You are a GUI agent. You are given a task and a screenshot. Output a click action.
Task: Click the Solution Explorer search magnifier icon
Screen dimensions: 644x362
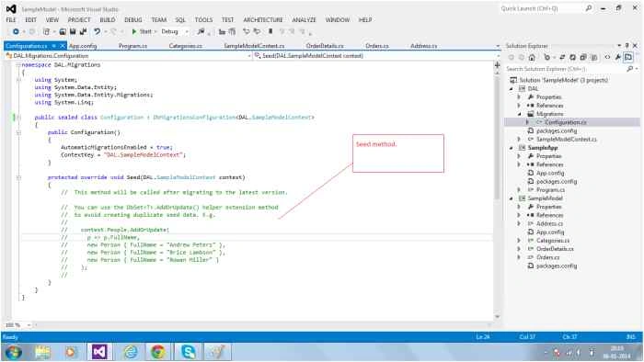(630, 69)
